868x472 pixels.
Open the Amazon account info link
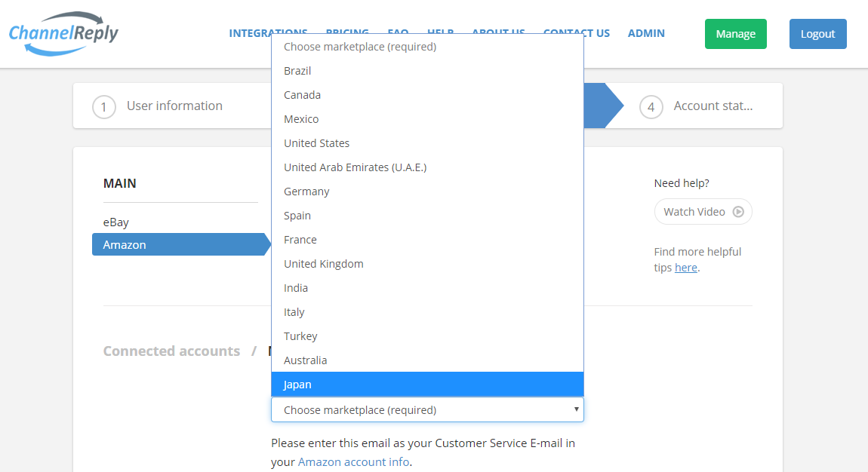(354, 462)
